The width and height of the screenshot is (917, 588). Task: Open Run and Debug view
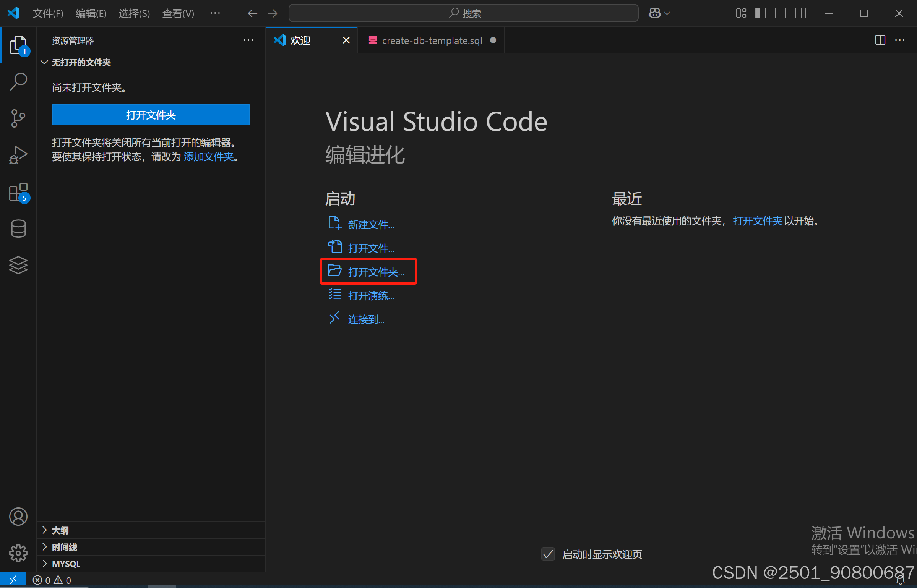click(x=18, y=155)
